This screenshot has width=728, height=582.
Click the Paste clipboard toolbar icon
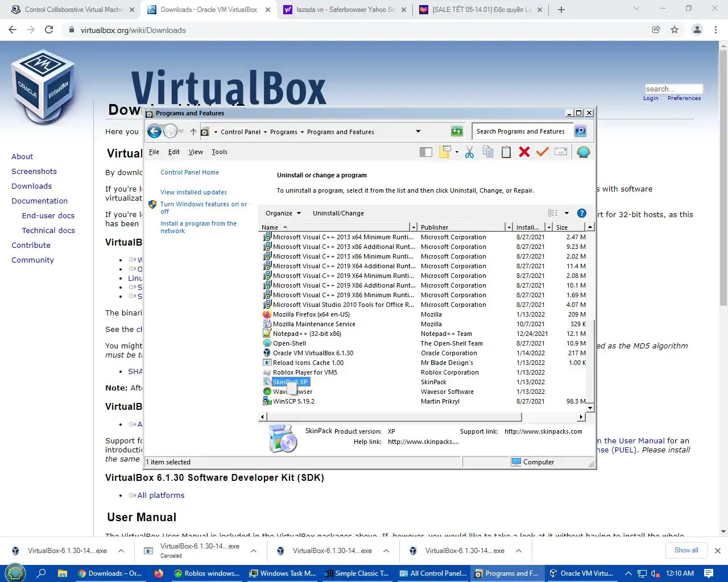click(506, 152)
